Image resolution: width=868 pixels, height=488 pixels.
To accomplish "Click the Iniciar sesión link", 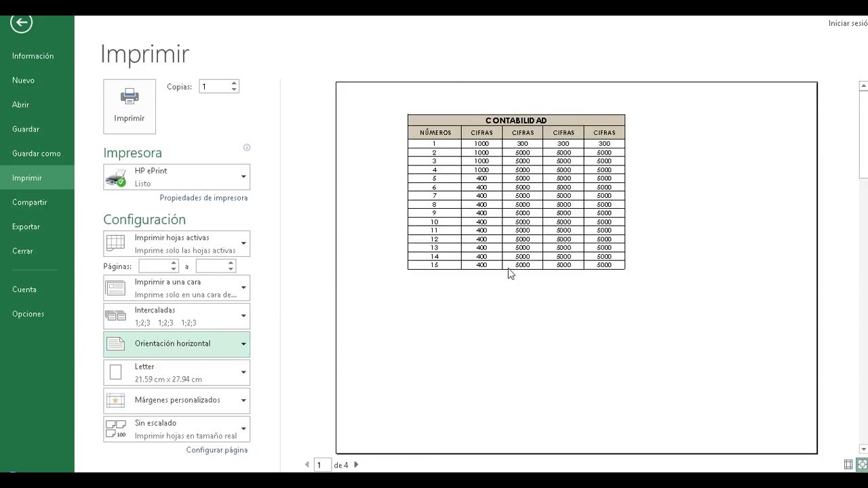I will (848, 23).
